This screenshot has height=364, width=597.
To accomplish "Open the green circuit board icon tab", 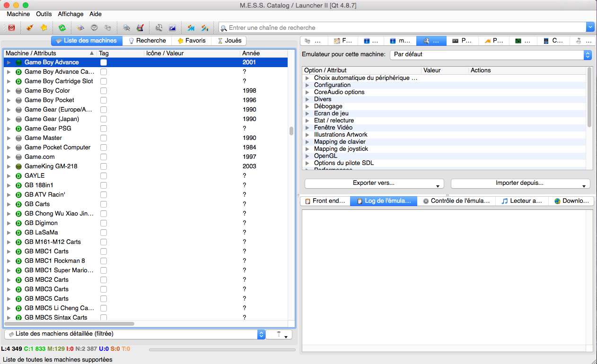I will (524, 41).
